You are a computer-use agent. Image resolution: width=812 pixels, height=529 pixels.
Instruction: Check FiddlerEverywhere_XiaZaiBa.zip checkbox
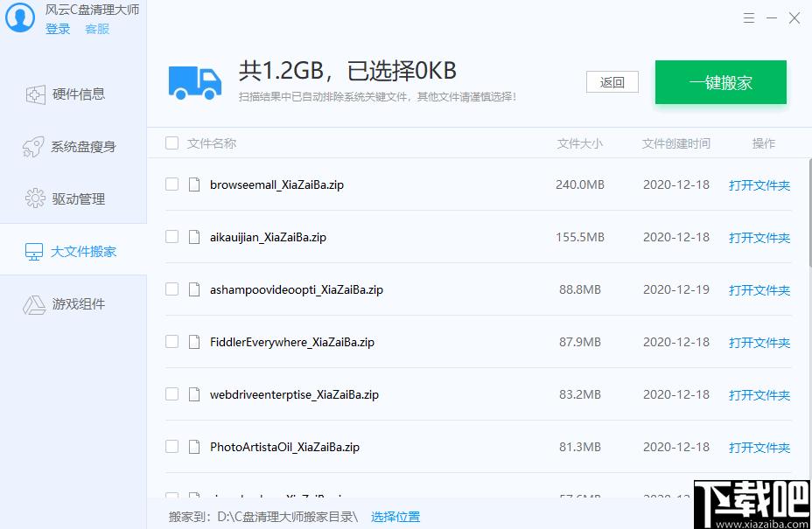(171, 342)
